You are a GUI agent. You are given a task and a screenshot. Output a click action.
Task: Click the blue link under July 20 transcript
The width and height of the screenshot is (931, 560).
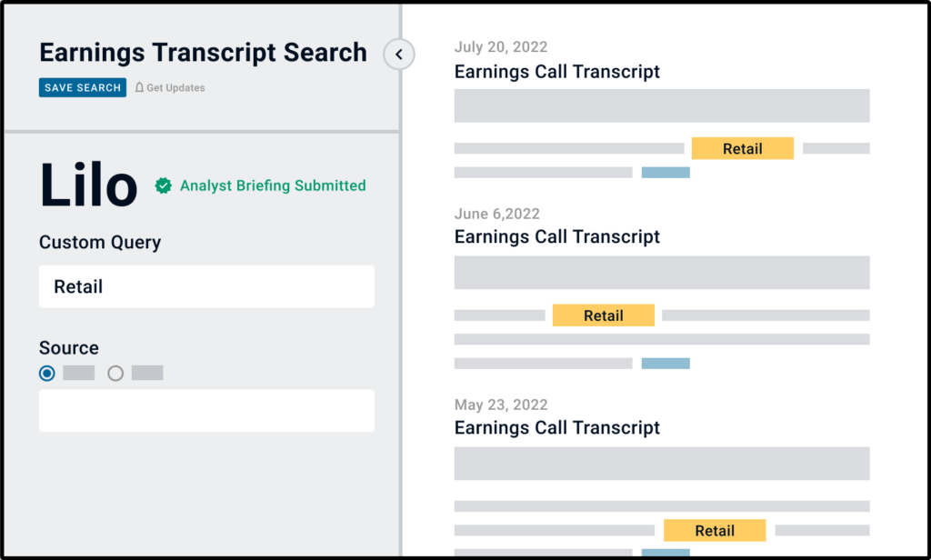(666, 172)
